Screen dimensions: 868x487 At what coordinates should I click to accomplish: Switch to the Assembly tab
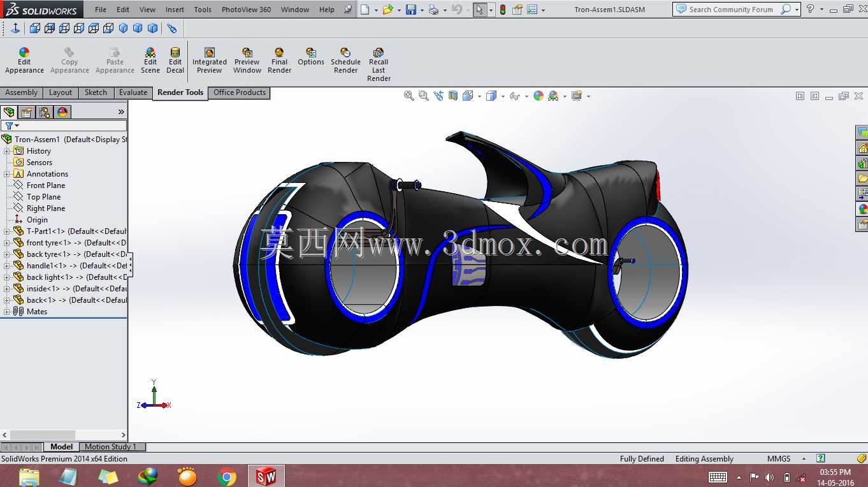(22, 93)
